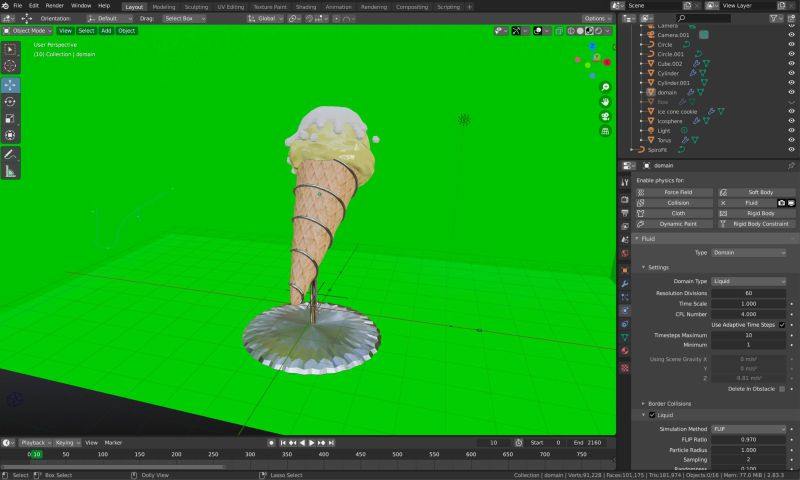Open the Object properties tab
Image resolution: width=800 pixels, height=480 pixels.
[x=625, y=270]
